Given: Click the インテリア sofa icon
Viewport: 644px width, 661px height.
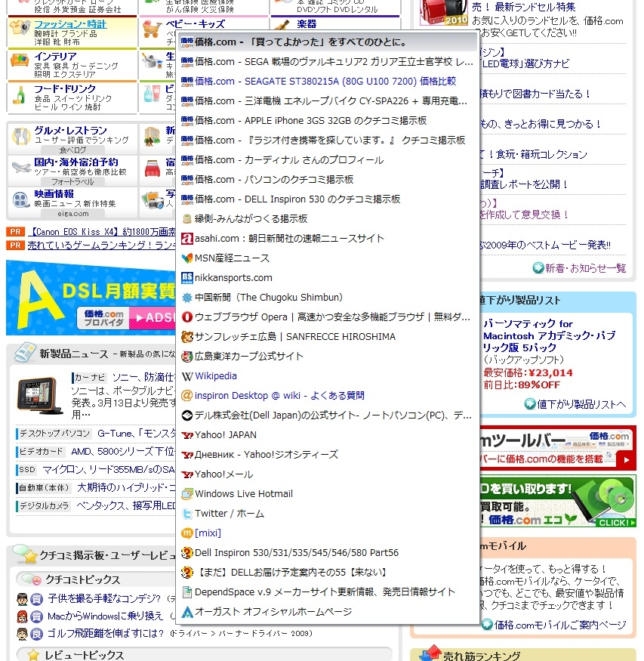Looking at the screenshot, I should click(x=20, y=60).
